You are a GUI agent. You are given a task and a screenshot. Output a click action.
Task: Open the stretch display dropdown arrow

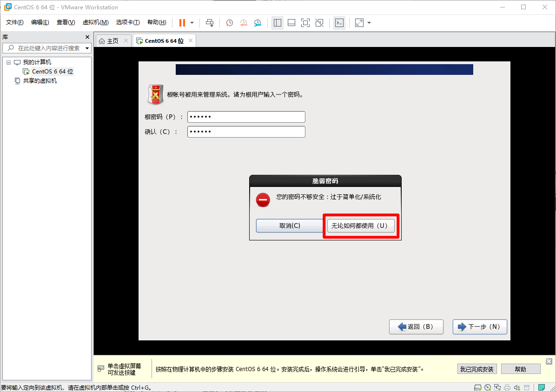(x=369, y=23)
